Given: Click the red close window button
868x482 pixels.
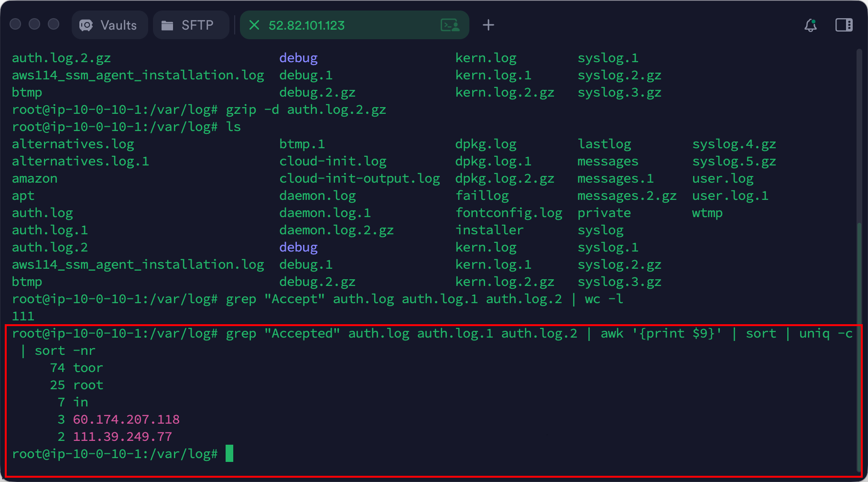Looking at the screenshot, I should [x=16, y=24].
